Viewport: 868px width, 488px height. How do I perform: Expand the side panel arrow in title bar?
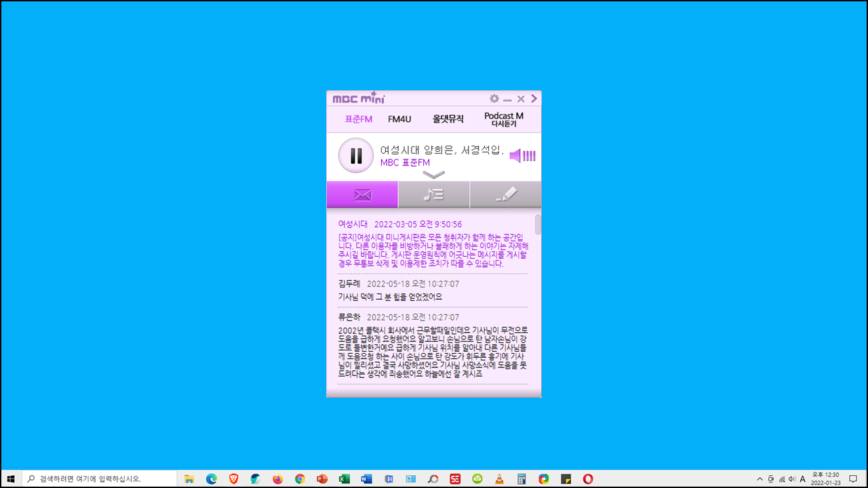(534, 99)
